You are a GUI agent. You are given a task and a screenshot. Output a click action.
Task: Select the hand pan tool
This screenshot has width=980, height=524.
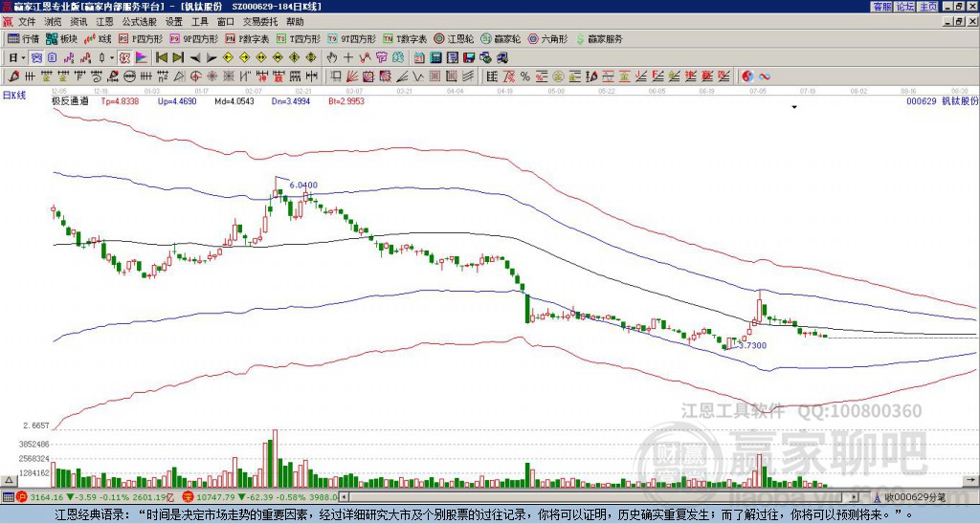point(332,58)
